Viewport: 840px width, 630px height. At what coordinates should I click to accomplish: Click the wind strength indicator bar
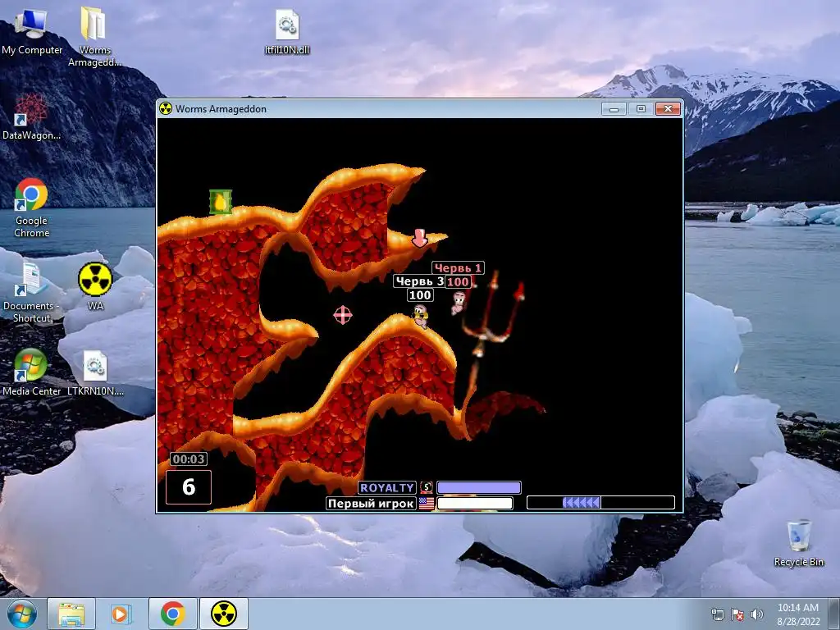coord(600,502)
